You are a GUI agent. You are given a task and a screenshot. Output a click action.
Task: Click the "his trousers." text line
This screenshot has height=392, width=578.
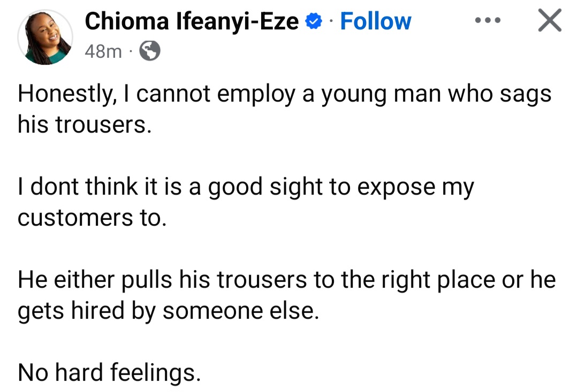point(81,125)
